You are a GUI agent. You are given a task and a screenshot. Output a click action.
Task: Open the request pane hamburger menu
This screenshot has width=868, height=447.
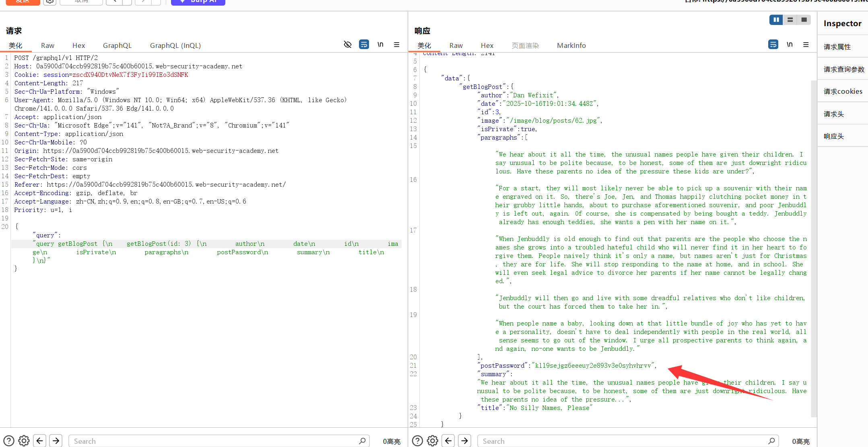(x=397, y=44)
